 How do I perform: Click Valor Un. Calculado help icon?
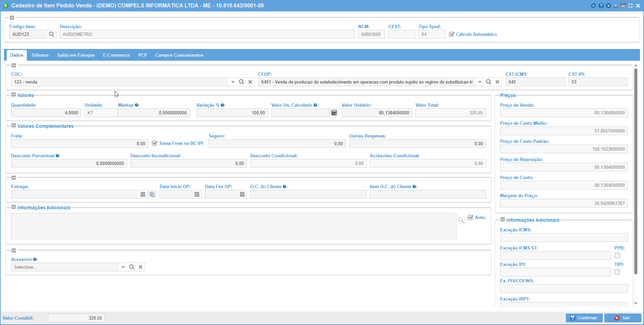[x=315, y=105]
